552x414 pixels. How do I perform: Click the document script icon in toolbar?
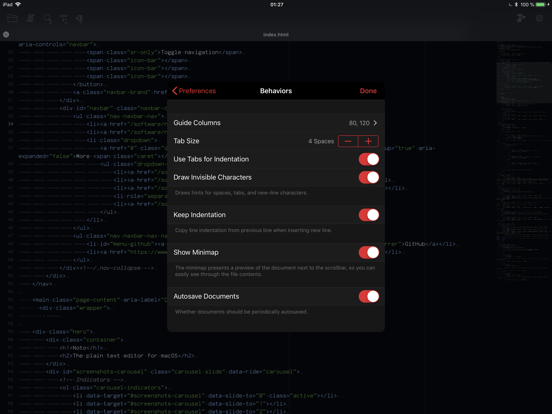(31, 18)
